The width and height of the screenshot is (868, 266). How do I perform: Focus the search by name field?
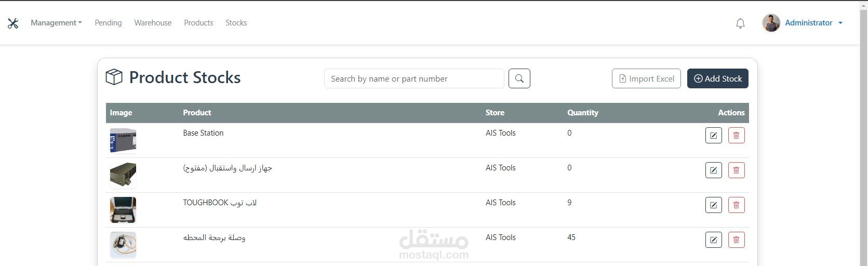point(414,78)
